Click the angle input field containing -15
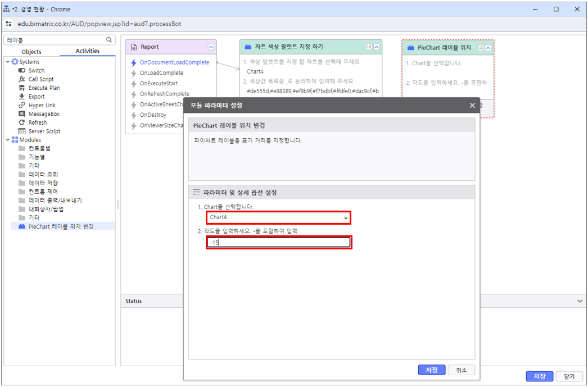This screenshot has width=588, height=387. click(278, 243)
